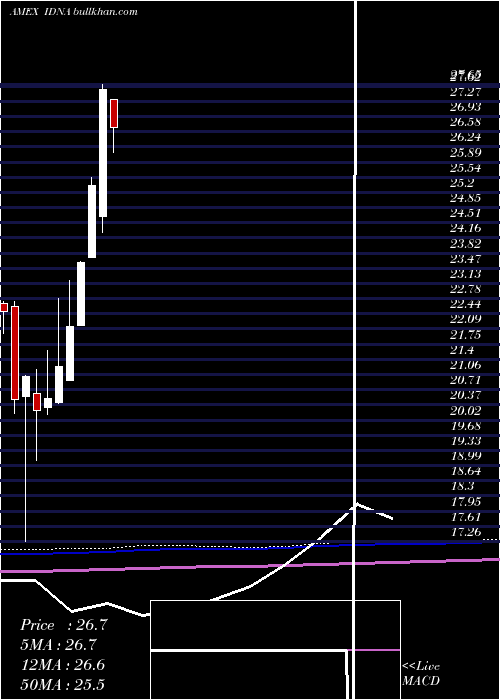Select the large red candlestick near 22.44
Screen dimensions: 500x700
point(15,353)
